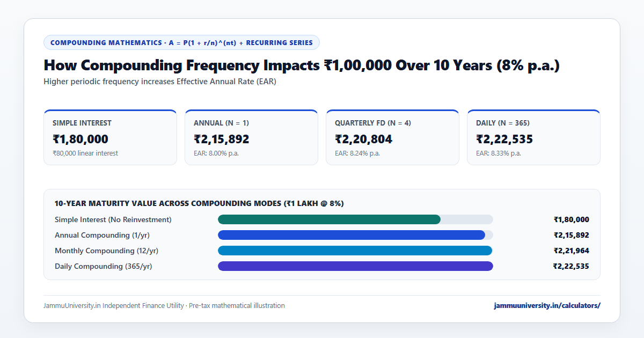The image size is (644, 338).
Task: Click ₹2,15,892 value in the chart row
Action: pos(572,235)
